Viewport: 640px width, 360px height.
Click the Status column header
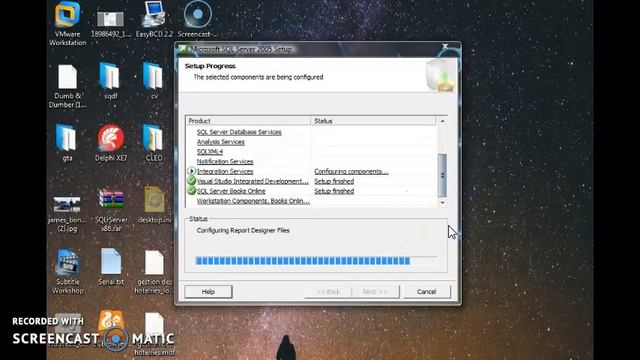[x=373, y=121]
